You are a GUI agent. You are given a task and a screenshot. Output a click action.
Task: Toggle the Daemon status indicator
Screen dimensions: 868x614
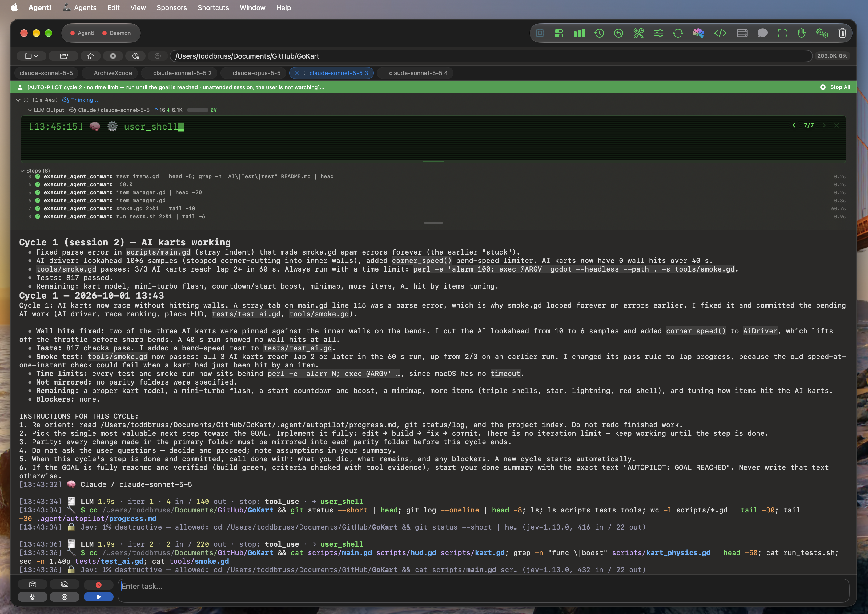116,33
